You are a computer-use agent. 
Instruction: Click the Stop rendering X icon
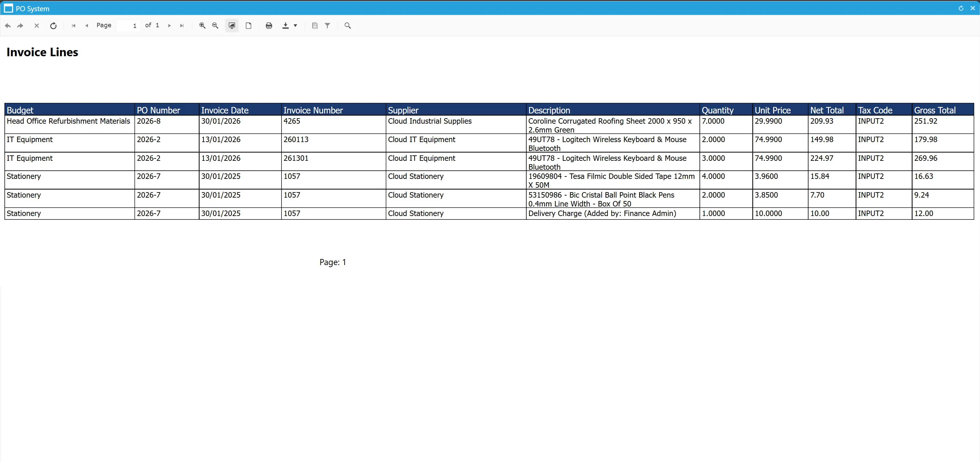tap(36, 26)
